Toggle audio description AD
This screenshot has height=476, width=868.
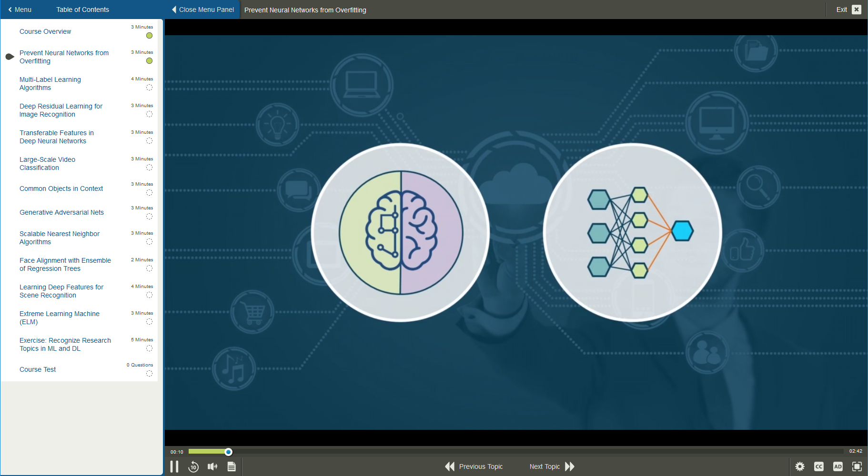pos(838,466)
